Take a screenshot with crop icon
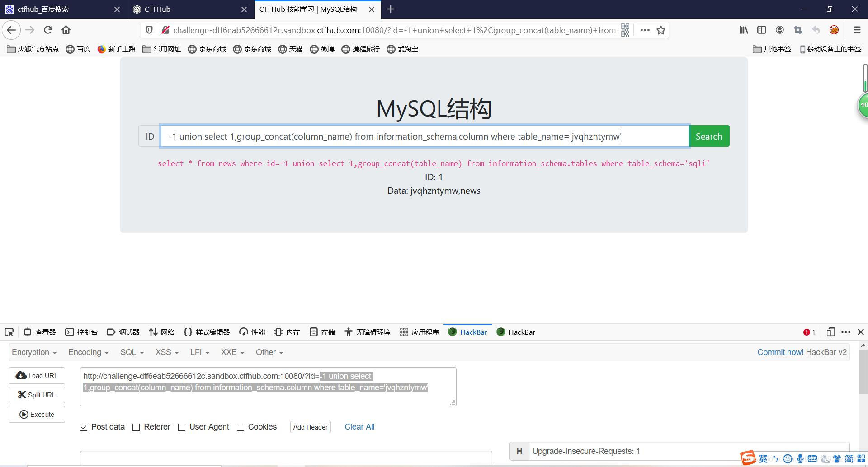The image size is (868, 467). [x=798, y=30]
